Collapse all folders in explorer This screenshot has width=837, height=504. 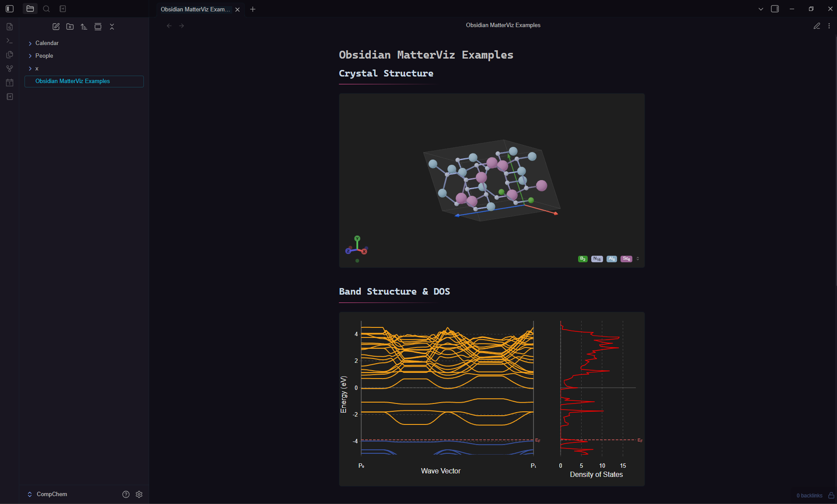pyautogui.click(x=112, y=27)
